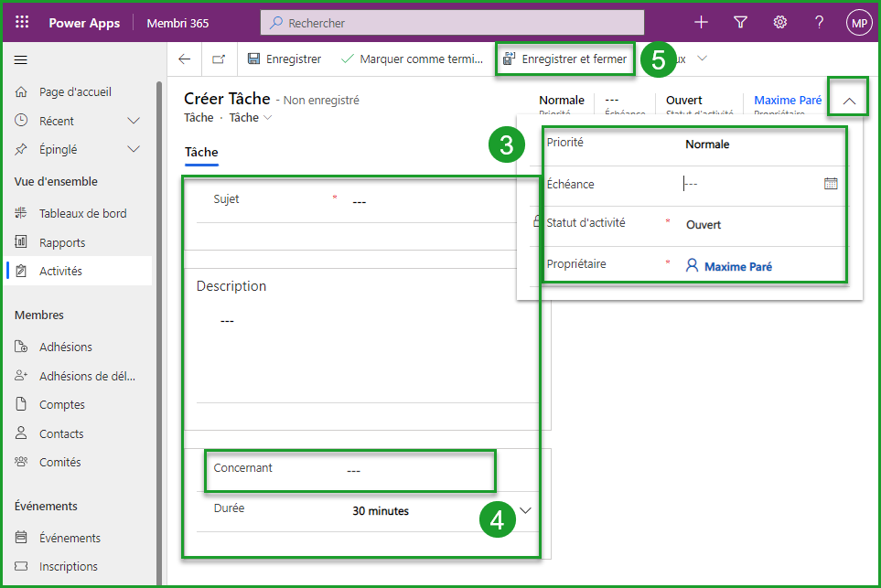
Task: Click the help question mark icon
Action: pos(819,23)
